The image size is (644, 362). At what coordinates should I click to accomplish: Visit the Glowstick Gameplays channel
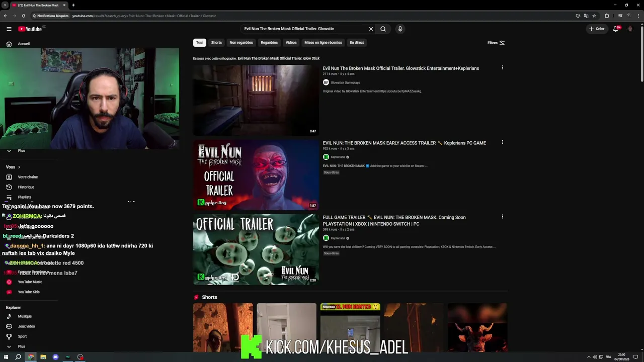click(x=345, y=82)
